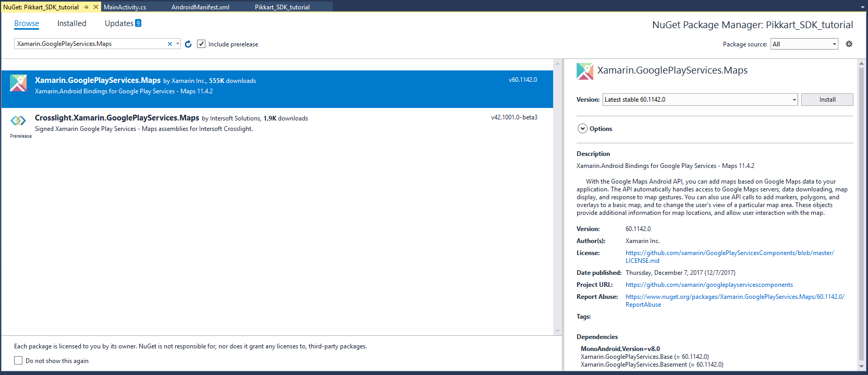Click the Prerelease label under Crosslight icon

(21, 136)
